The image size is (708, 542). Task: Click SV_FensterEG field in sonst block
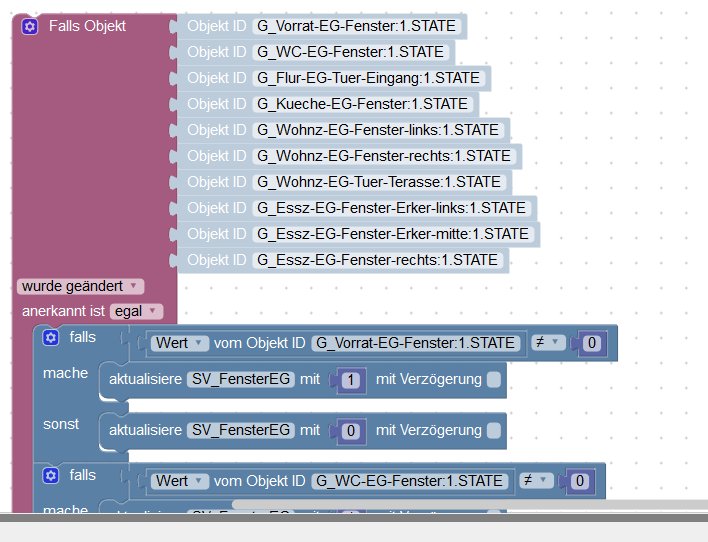[241, 430]
